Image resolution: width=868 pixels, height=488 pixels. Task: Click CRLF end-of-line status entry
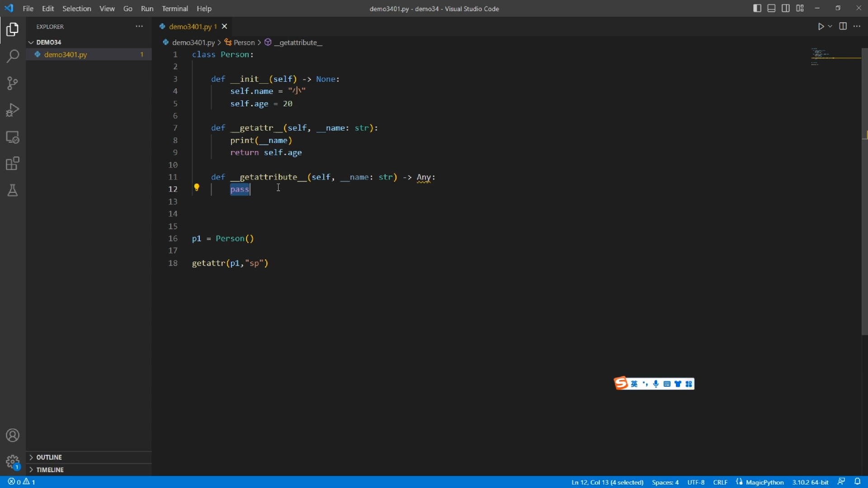[720, 482]
